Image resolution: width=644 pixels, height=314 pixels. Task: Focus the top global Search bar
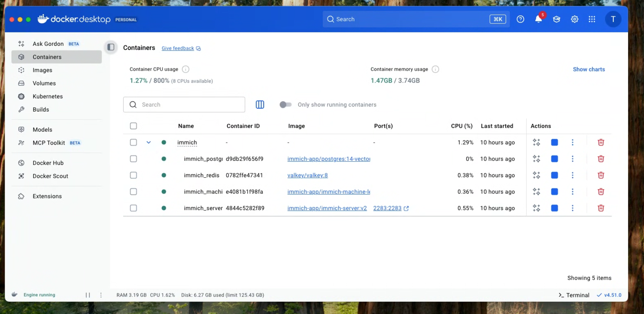coord(416,19)
